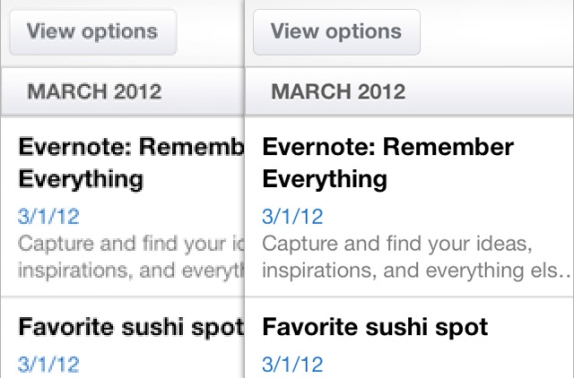Open the truncated 'Evernote: Rememb' note title

click(x=131, y=147)
